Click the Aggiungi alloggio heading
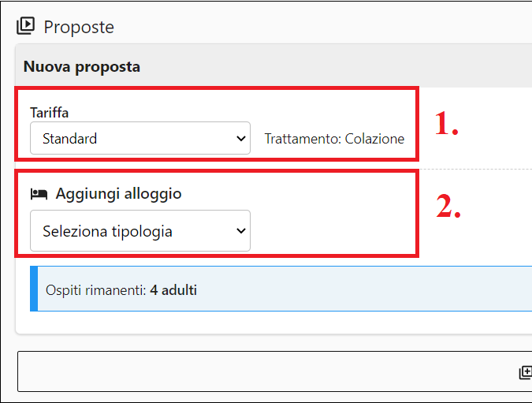 tap(118, 193)
